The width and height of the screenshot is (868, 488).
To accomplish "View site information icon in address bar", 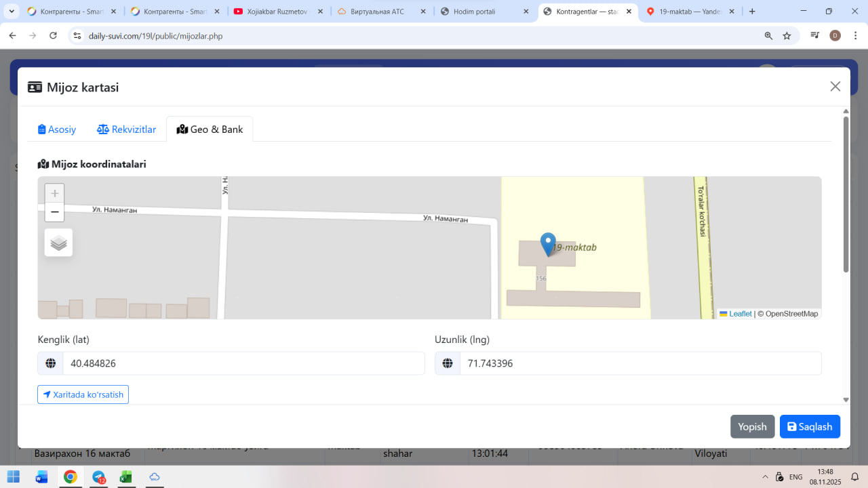I will point(77,35).
